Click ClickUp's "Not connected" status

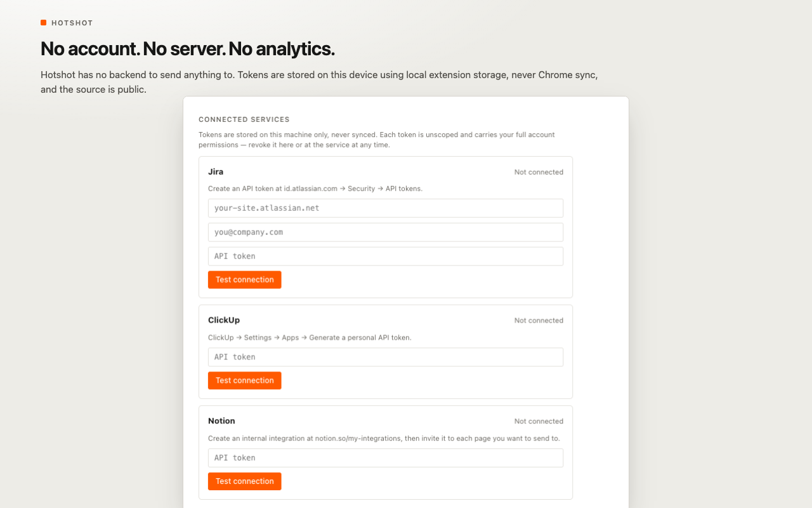[x=539, y=321]
